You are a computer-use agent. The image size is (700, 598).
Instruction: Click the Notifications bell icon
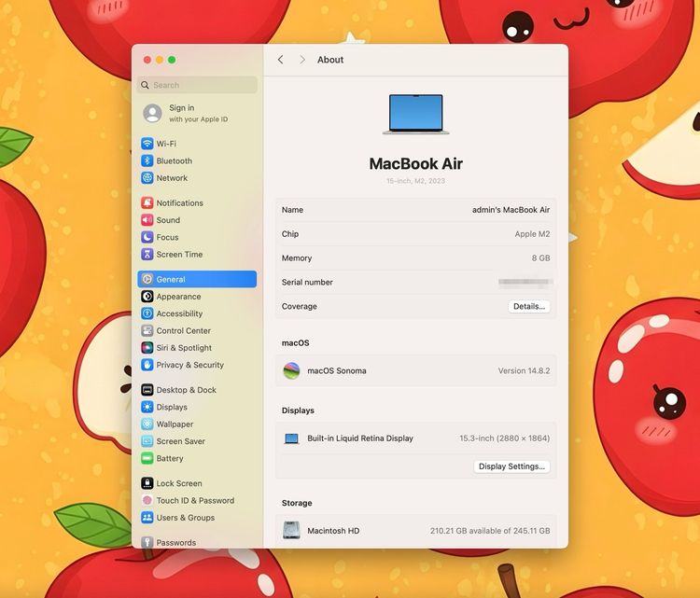coord(147,202)
